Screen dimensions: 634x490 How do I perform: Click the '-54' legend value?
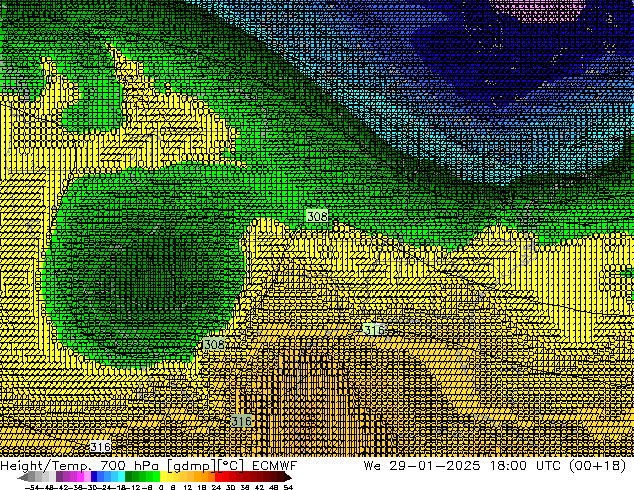32,487
